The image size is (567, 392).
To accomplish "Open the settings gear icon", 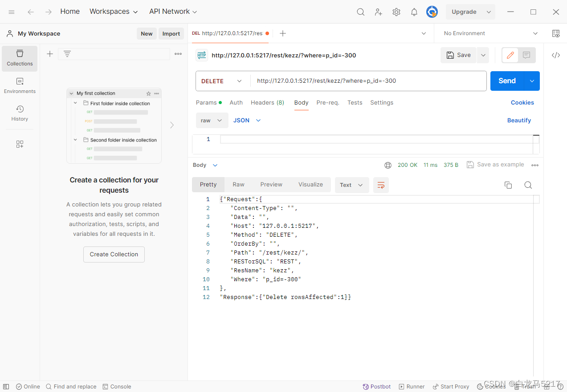I will (x=396, y=12).
